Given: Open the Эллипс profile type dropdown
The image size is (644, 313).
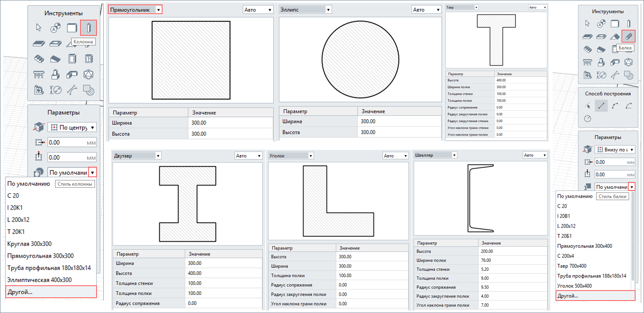Looking at the screenshot, I should (x=305, y=10).
